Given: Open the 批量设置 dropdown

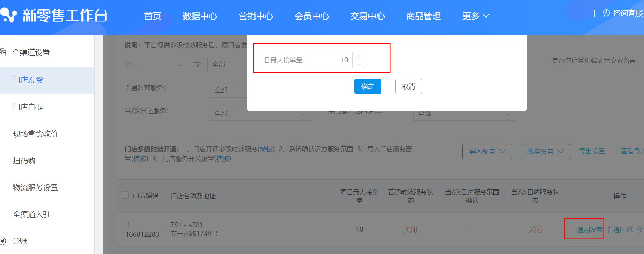Looking at the screenshot, I should tap(545, 152).
